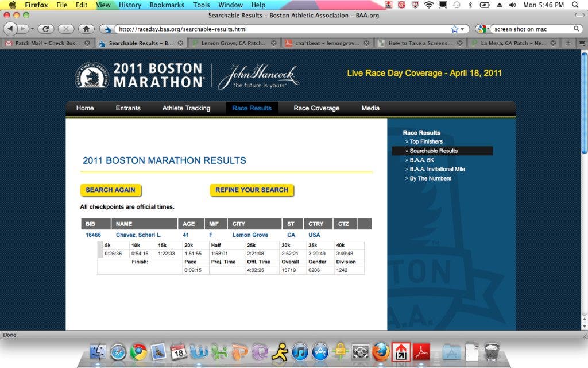Open the yellow padlock app in Dock

click(341, 352)
